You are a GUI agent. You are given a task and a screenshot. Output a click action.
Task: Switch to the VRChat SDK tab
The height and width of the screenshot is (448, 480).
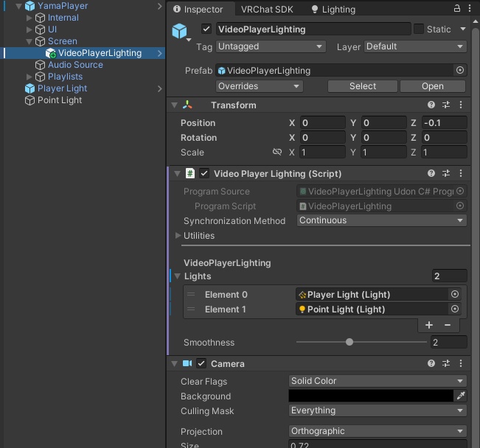(x=267, y=9)
